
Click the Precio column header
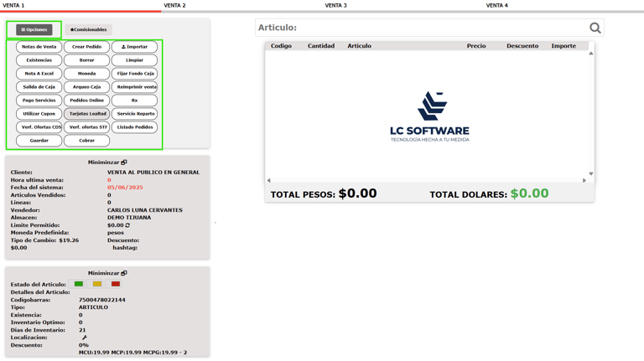coord(476,46)
